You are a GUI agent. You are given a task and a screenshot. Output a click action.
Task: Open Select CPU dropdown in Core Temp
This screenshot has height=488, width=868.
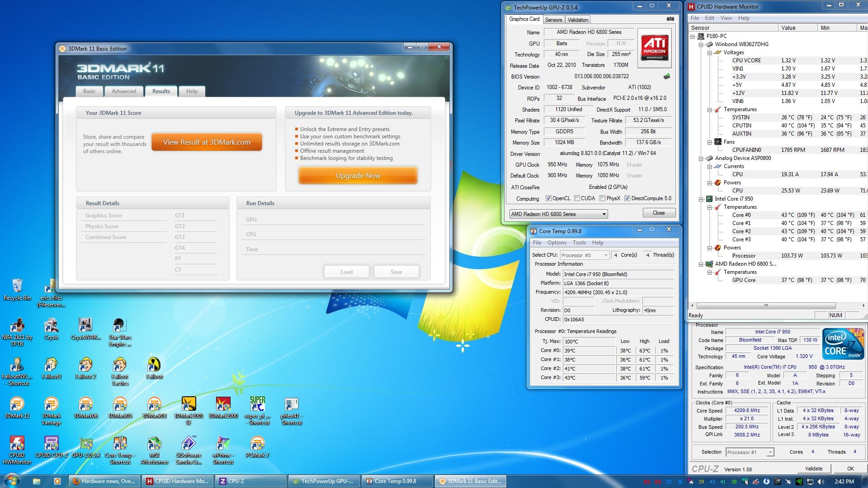[x=585, y=255]
